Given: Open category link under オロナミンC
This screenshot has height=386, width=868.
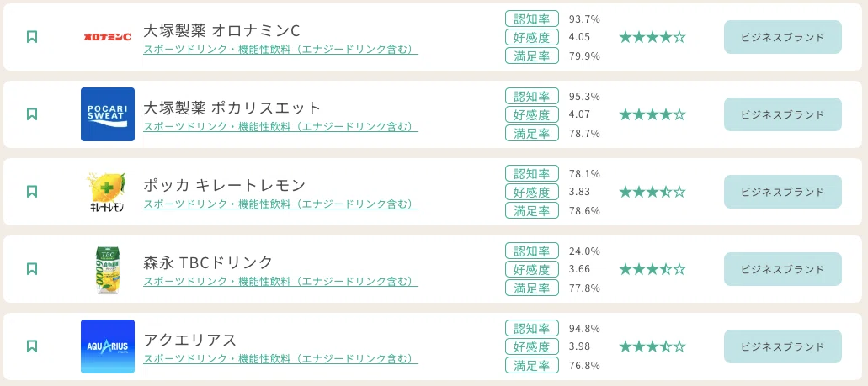Looking at the screenshot, I should 280,50.
